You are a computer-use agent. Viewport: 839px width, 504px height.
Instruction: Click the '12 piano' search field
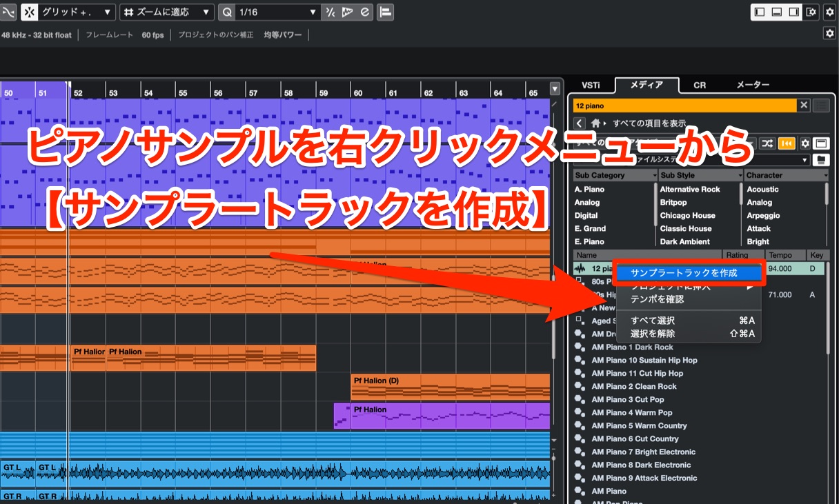(684, 105)
